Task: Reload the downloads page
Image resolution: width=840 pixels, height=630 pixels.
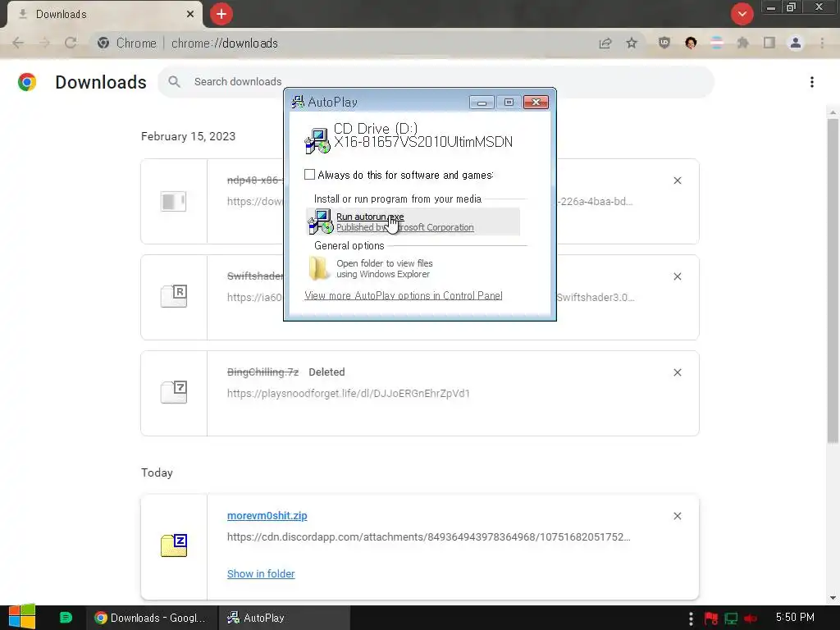Action: tap(71, 43)
